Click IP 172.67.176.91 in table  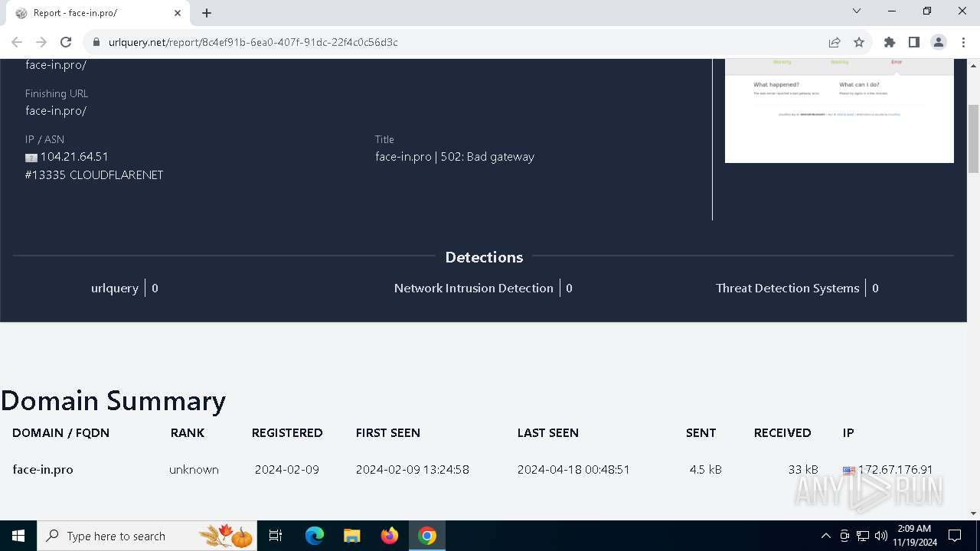pyautogui.click(x=895, y=469)
